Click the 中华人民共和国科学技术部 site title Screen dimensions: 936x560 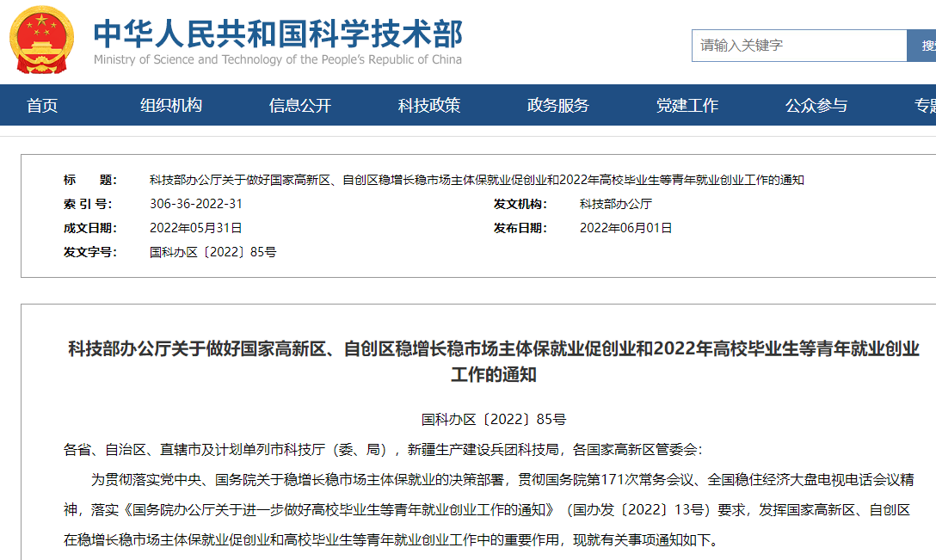coord(277,33)
